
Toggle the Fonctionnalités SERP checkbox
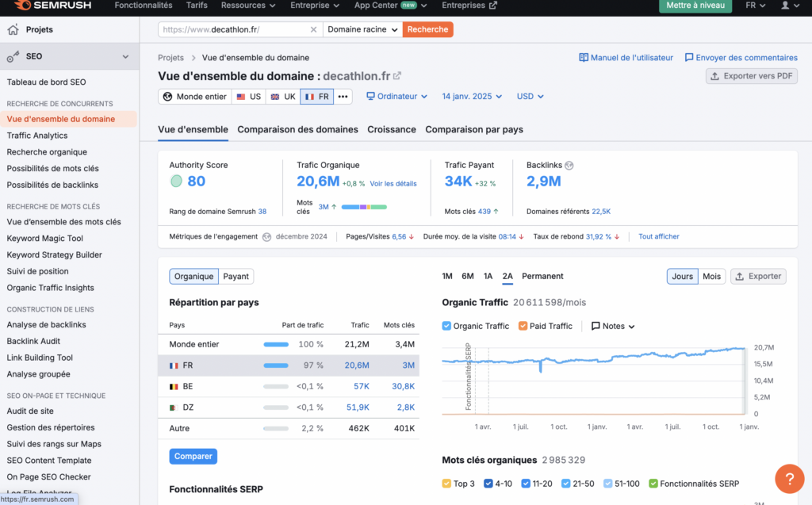click(653, 484)
